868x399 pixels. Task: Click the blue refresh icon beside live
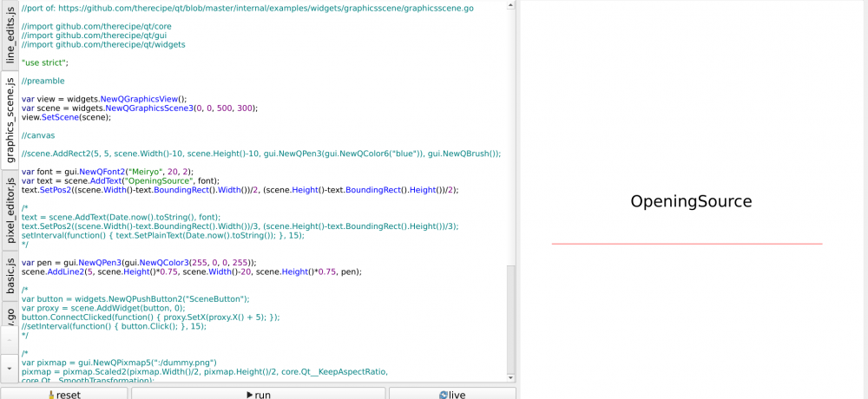[443, 396]
